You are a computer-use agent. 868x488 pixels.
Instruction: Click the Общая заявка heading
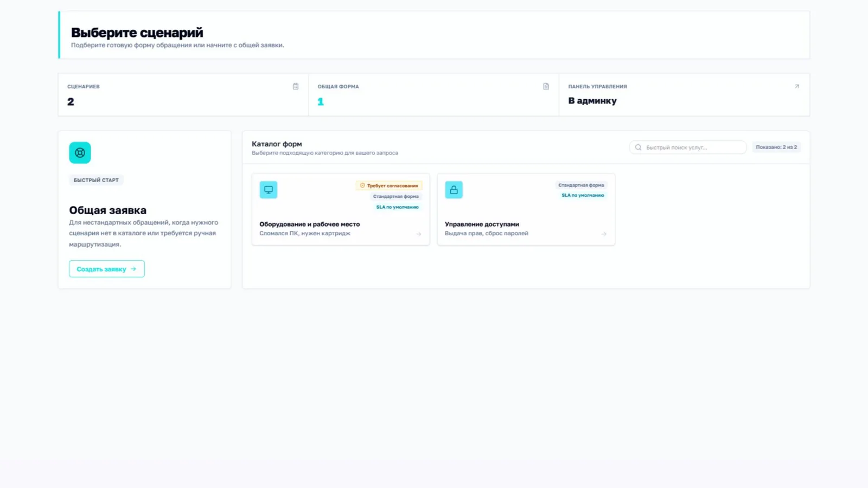pyautogui.click(x=107, y=210)
